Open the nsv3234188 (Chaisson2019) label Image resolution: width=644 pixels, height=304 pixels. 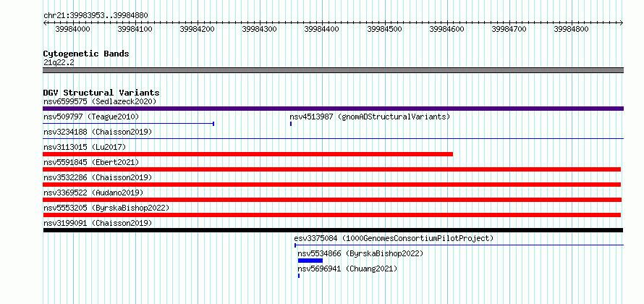tap(98, 132)
